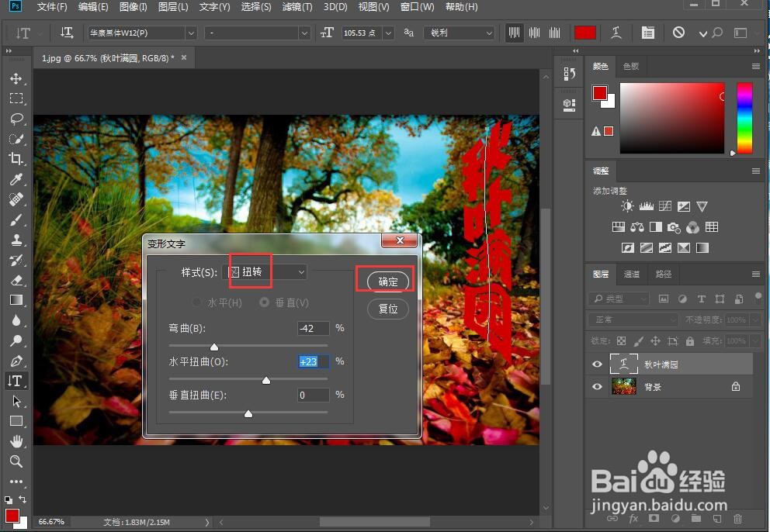Toggle text orientation in options bar
770x532 pixels.
(x=67, y=33)
